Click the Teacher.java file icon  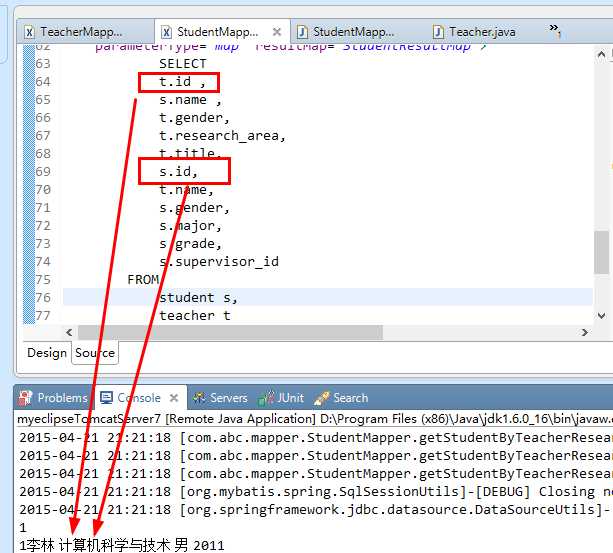[438, 32]
